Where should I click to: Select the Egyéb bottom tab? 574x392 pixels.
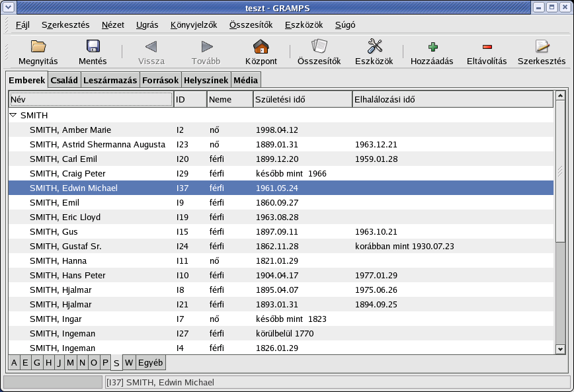[x=151, y=362]
